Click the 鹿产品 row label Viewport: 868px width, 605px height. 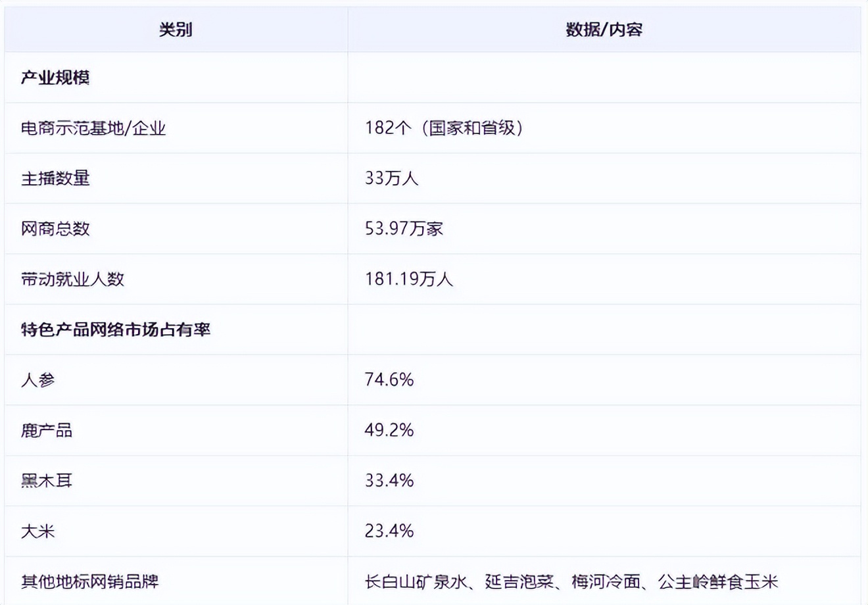tap(47, 430)
